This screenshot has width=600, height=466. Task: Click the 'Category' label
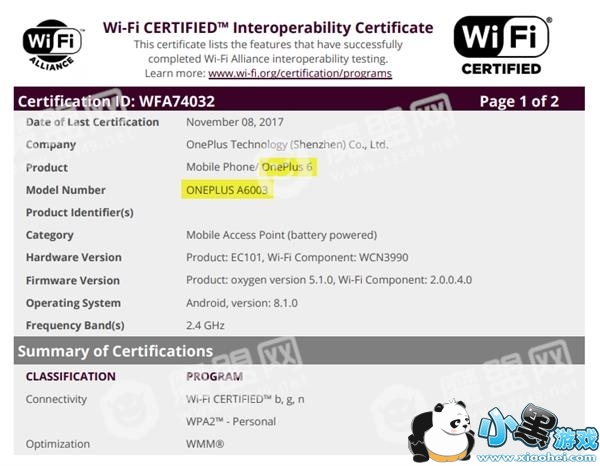(50, 235)
